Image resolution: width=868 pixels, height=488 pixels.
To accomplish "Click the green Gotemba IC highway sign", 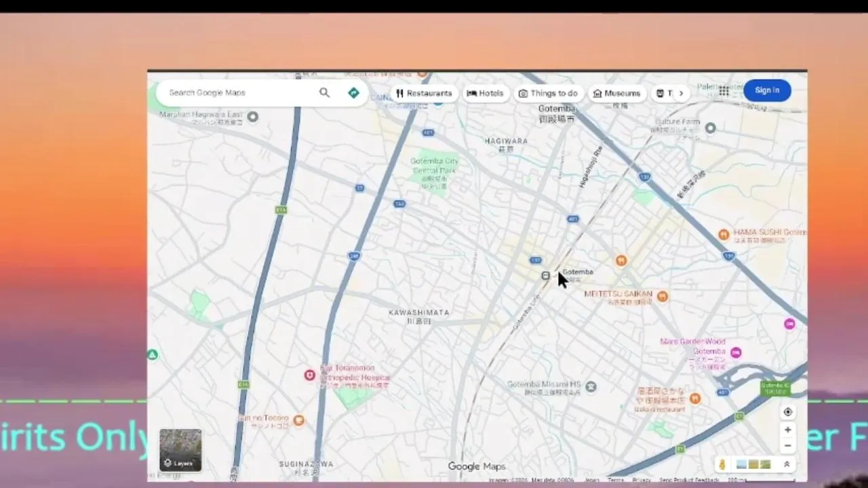I will (x=775, y=389).
